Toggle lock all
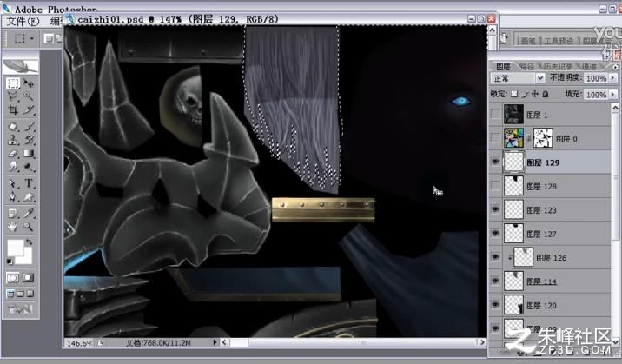Viewport: 622px width, 364px height. pyautogui.click(x=546, y=94)
